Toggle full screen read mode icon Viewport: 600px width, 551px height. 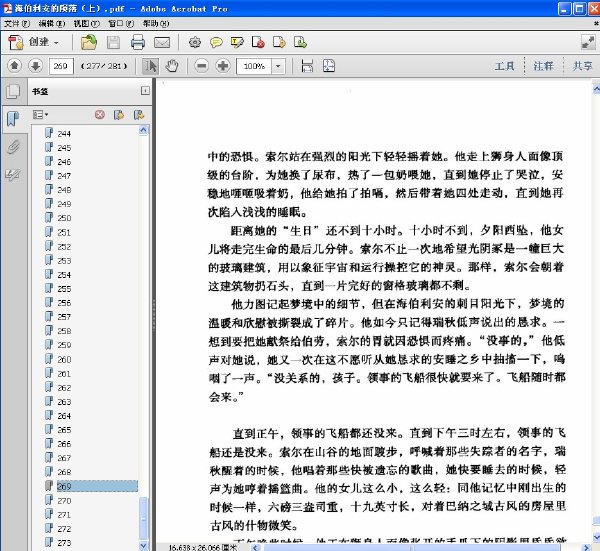point(588,42)
